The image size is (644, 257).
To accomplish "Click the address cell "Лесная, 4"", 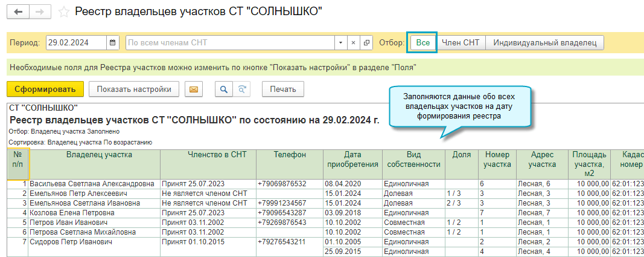I will (542, 251).
